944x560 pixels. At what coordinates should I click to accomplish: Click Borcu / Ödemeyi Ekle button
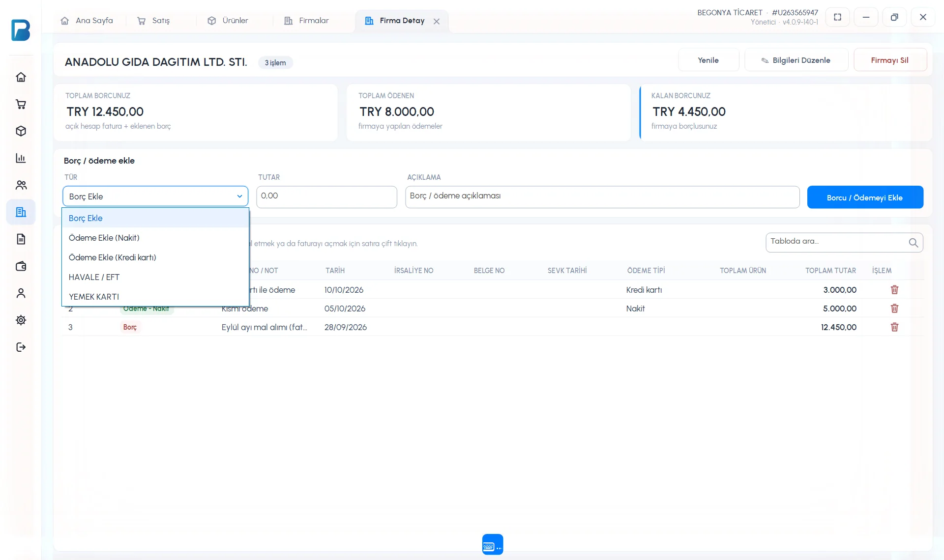click(865, 197)
